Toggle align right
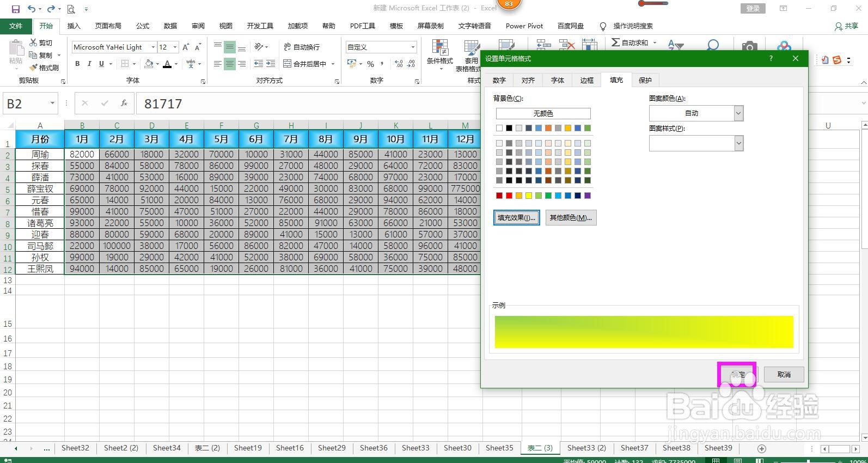 [242, 64]
